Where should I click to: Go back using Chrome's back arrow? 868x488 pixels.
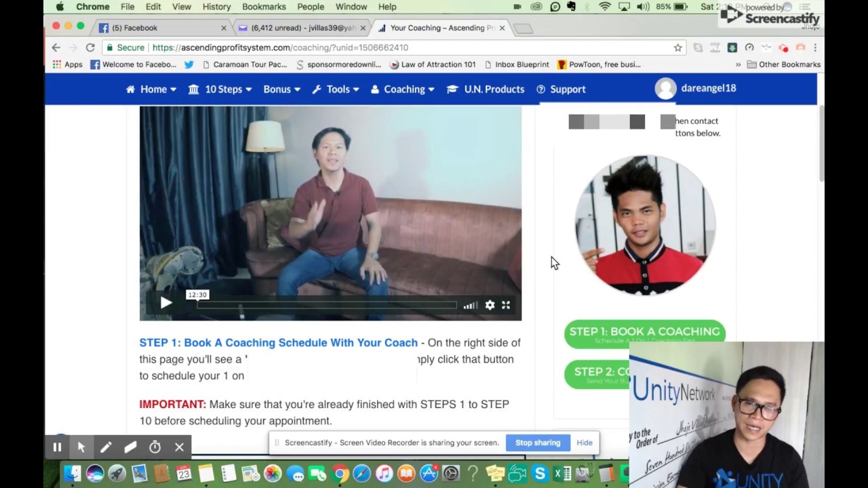[56, 47]
